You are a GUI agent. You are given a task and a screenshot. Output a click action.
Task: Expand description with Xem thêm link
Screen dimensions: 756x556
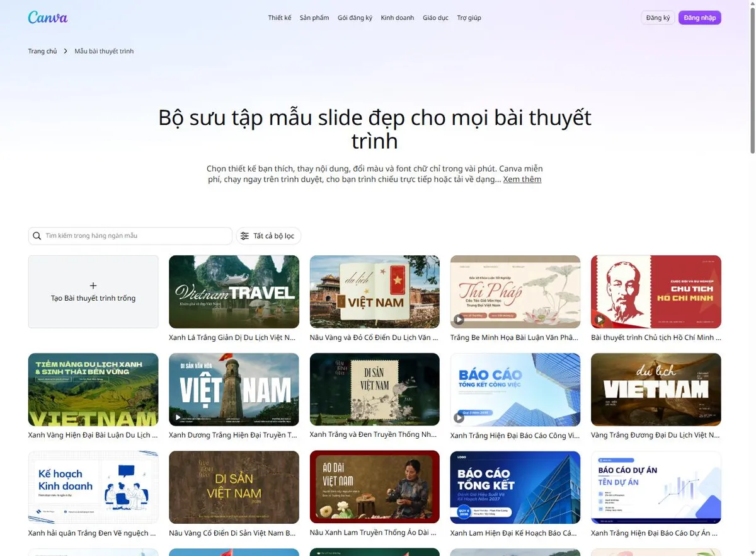tap(522, 179)
